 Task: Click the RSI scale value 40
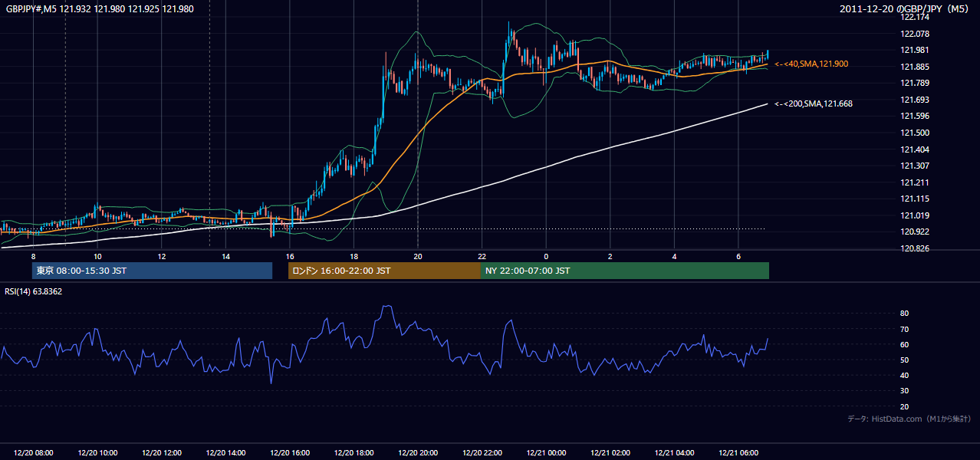904,375
